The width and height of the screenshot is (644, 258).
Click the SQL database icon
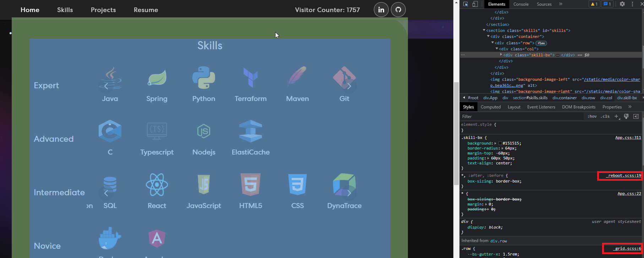click(x=110, y=185)
